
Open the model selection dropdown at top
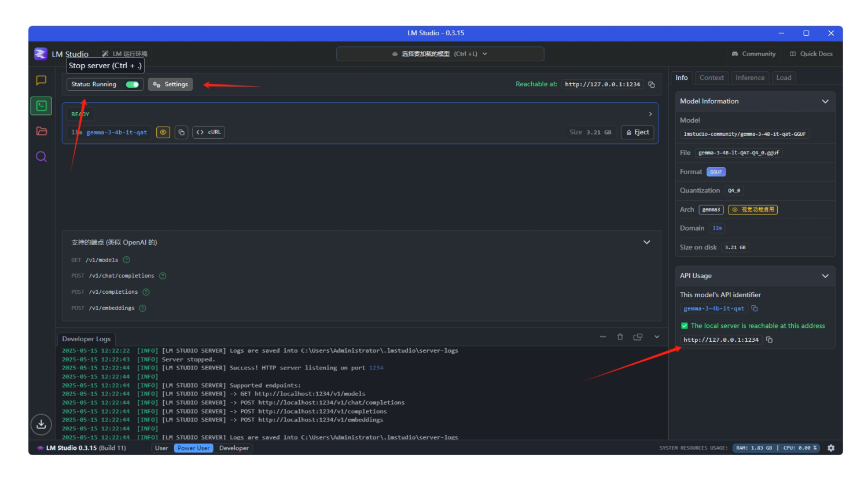coord(440,54)
